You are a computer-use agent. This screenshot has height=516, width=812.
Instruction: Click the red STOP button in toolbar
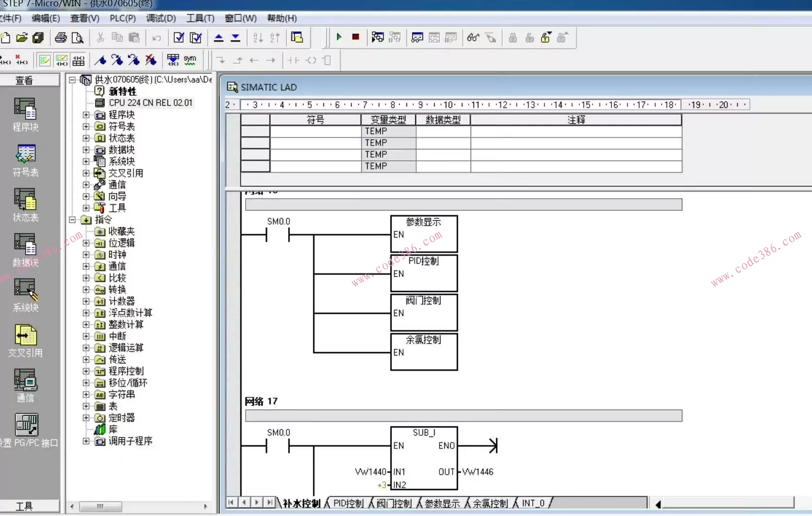355,37
